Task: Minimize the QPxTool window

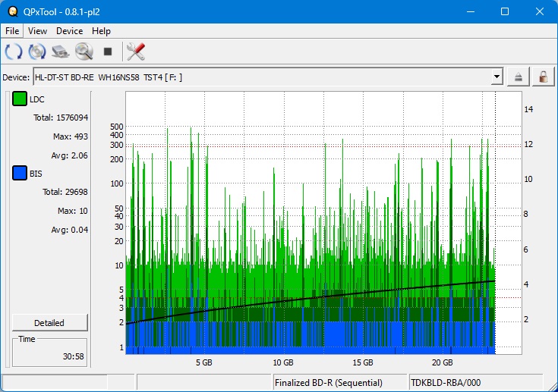Action: click(x=471, y=11)
